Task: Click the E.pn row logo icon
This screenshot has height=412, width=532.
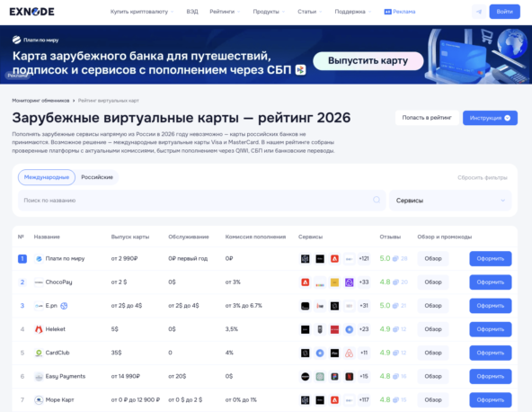Action: point(39,306)
